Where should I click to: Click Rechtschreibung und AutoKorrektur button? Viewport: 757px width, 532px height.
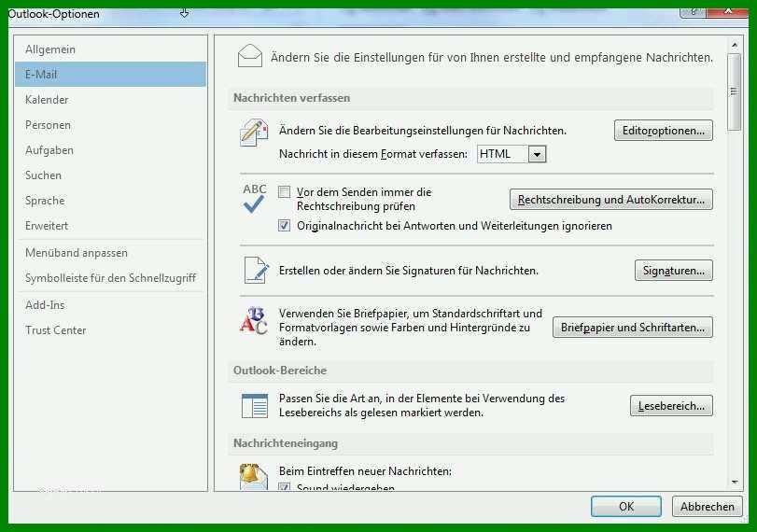tap(610, 200)
